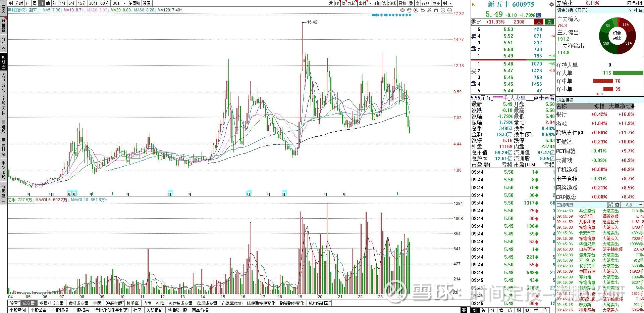Toggle the lock icon above chart
Screen dimensions: 644x313
point(436,10)
